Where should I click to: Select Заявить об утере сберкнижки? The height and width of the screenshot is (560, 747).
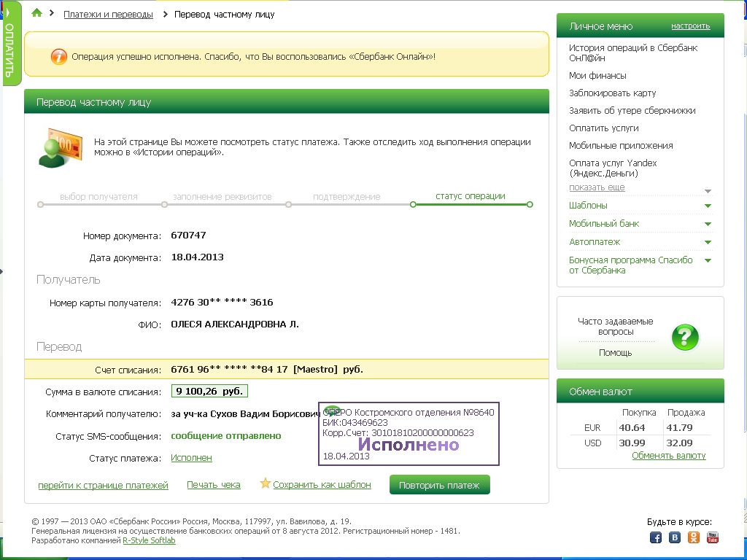pos(632,111)
